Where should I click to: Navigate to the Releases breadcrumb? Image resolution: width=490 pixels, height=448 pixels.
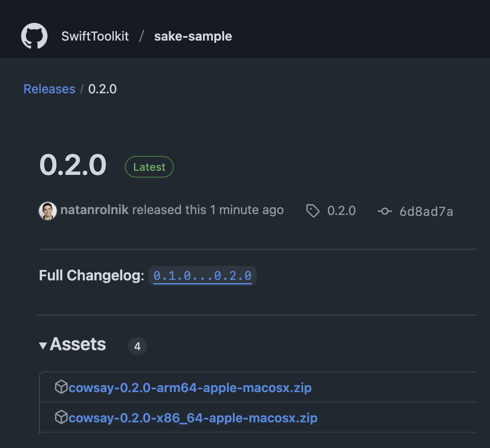pyautogui.click(x=49, y=89)
